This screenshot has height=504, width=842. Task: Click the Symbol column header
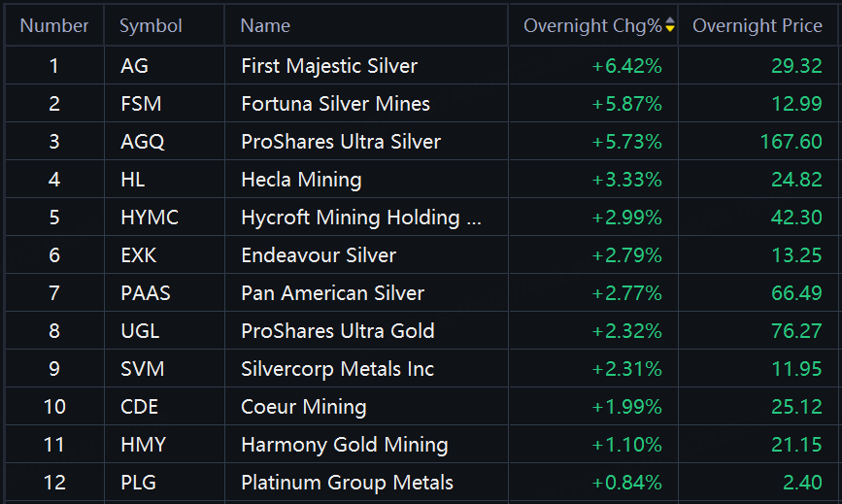(x=151, y=26)
